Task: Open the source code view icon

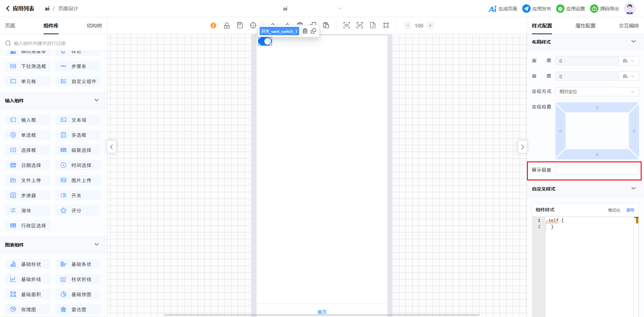Action: click(360, 25)
